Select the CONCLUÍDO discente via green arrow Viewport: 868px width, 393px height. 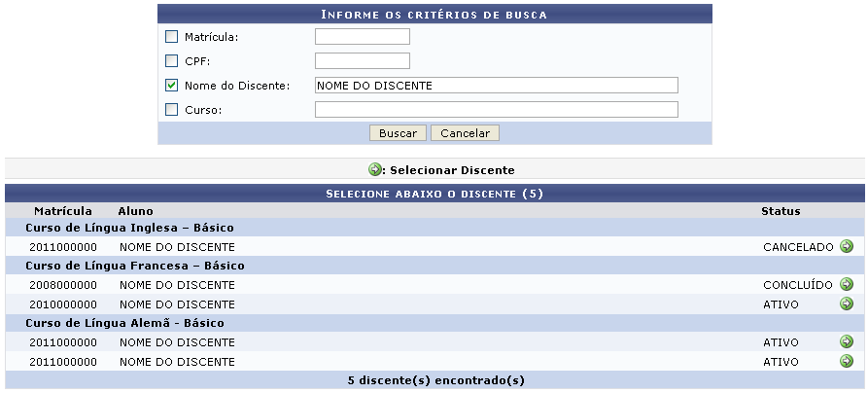pos(846,285)
